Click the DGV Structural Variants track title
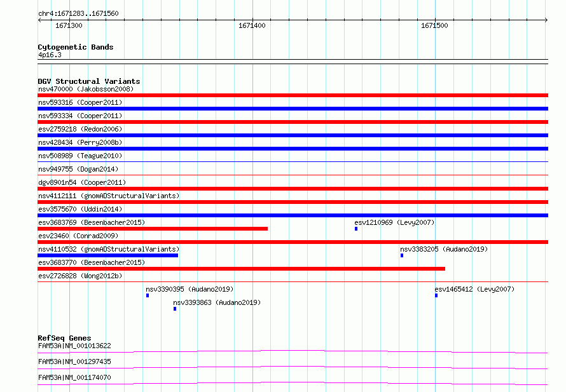This screenshot has width=566, height=392. tap(89, 81)
